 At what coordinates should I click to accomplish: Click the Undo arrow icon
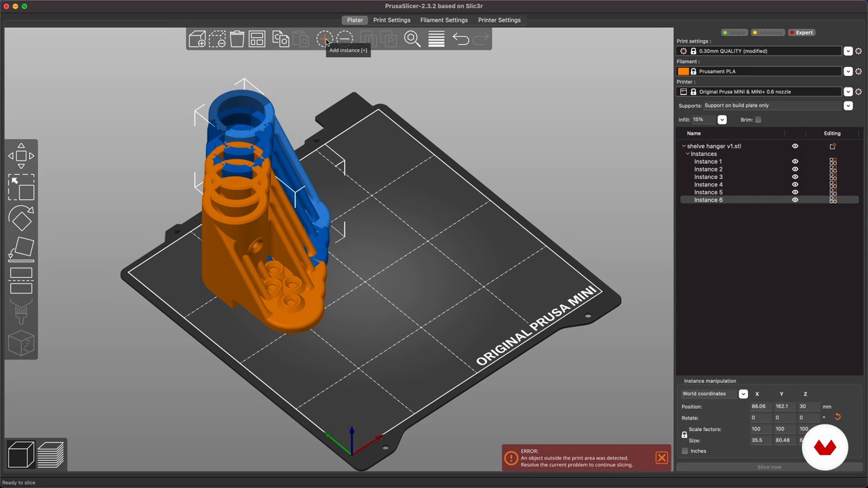click(460, 39)
